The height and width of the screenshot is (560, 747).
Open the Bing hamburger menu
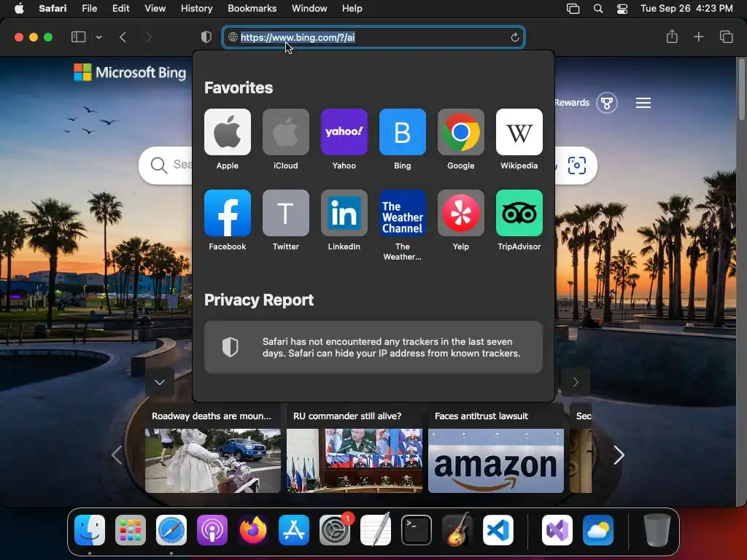tap(643, 103)
